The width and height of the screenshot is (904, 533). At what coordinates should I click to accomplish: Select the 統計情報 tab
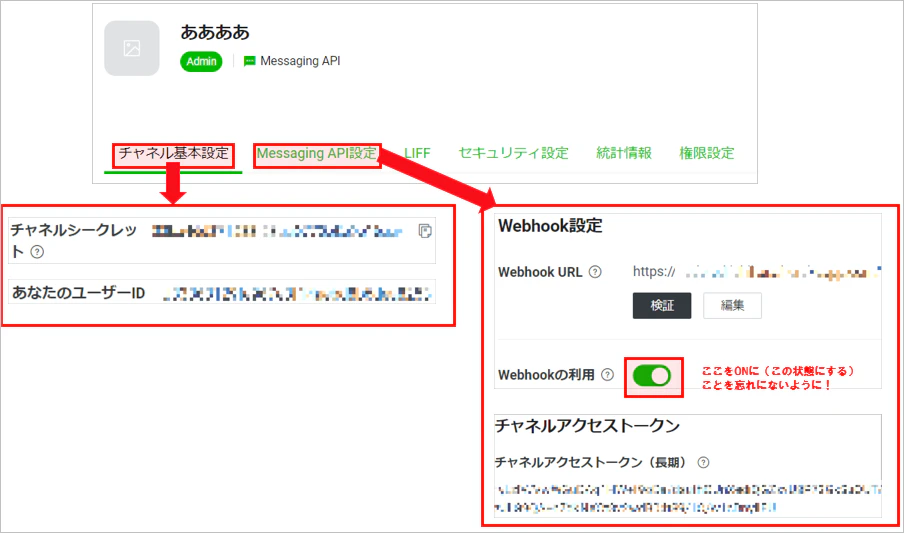pos(624,153)
